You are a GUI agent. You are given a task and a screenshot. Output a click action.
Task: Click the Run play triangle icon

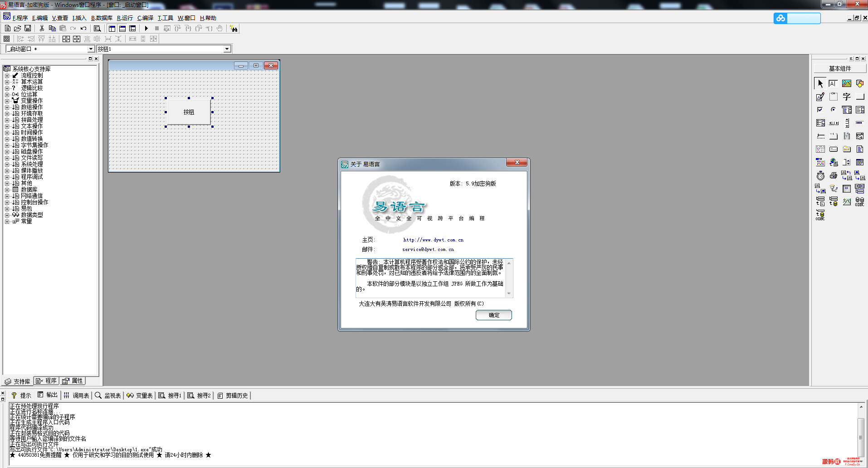click(x=146, y=28)
